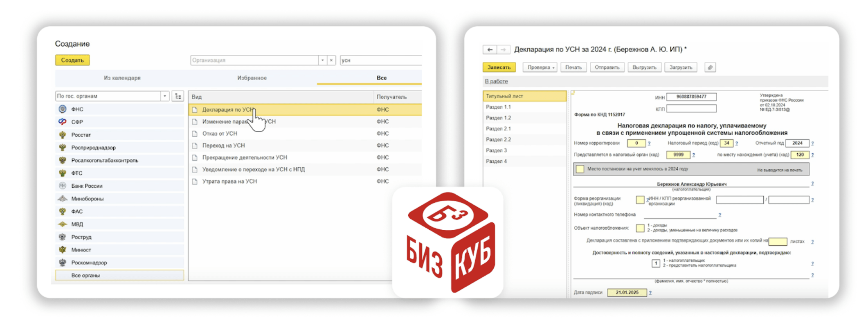Viewport: 868px width, 332px height.
Task: Click the Записать button
Action: pyautogui.click(x=499, y=67)
